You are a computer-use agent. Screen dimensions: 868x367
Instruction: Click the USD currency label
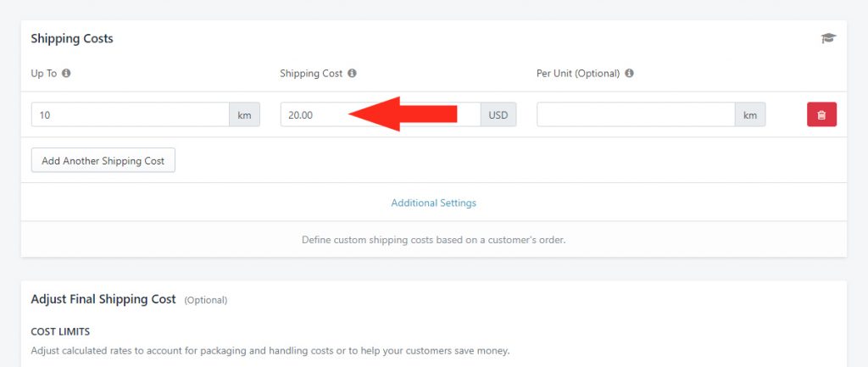498,114
